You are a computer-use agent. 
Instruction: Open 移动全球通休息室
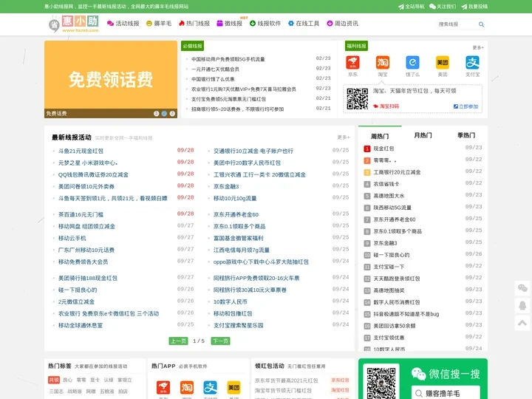(81, 325)
